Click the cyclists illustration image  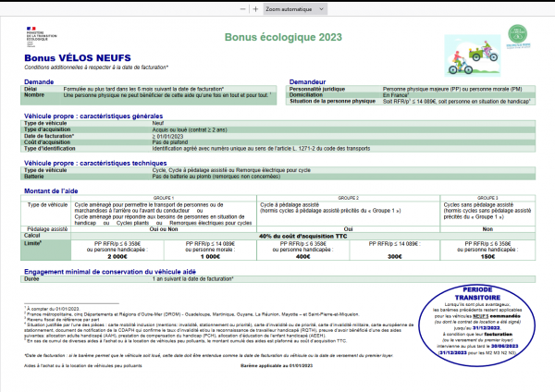473,55
